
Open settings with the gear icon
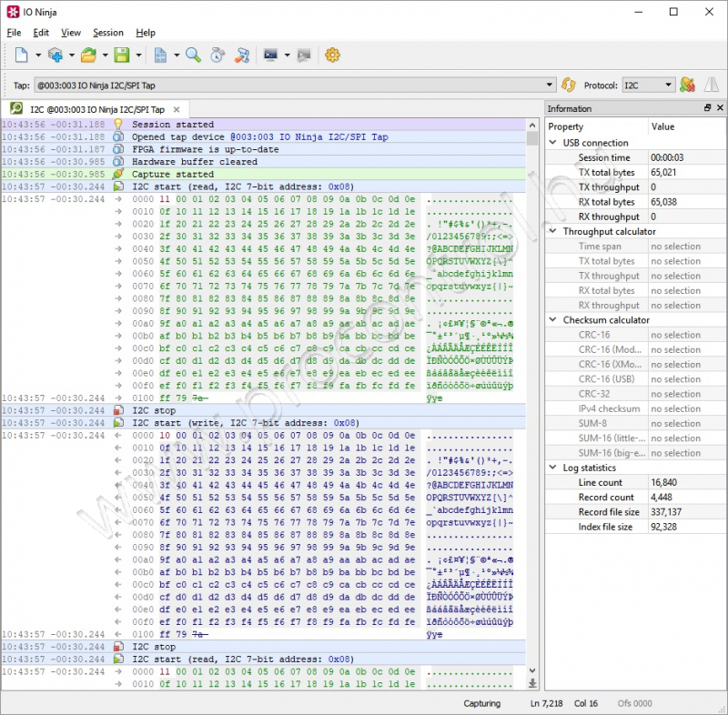(x=332, y=55)
